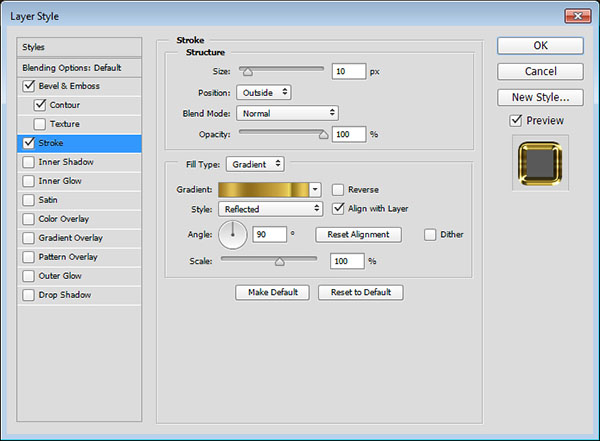
Task: Open the gradient picker dropdown arrow
Action: (x=315, y=188)
